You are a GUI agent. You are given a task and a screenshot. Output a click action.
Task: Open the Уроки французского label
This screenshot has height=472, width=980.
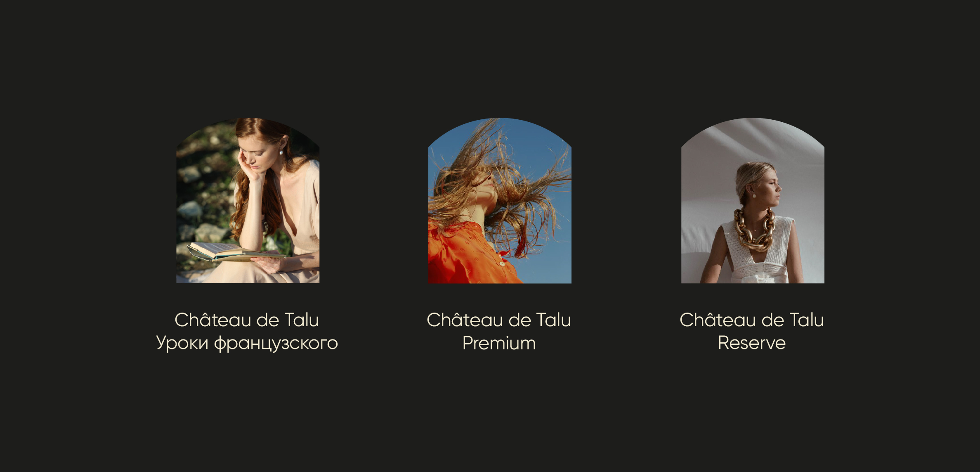(247, 344)
